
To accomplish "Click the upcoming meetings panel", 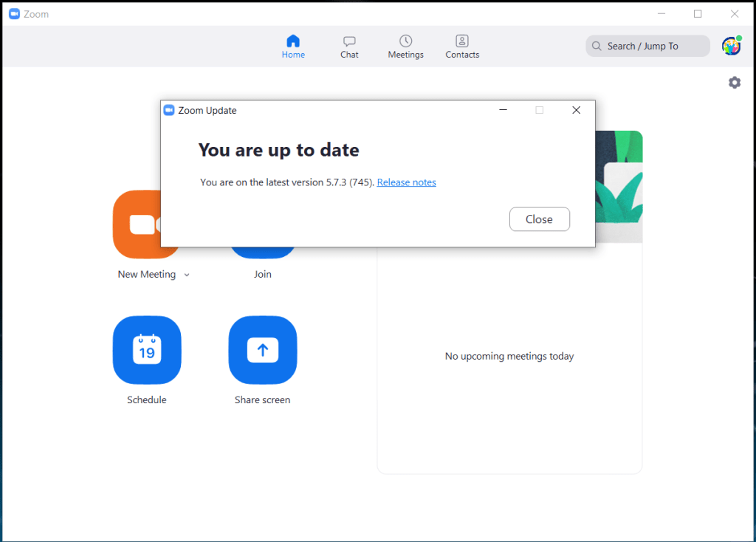I will [509, 356].
